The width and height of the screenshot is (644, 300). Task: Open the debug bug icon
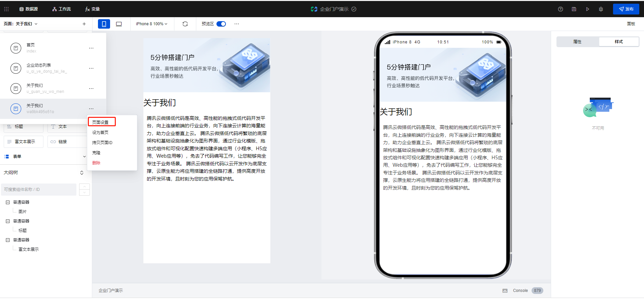pos(601,9)
